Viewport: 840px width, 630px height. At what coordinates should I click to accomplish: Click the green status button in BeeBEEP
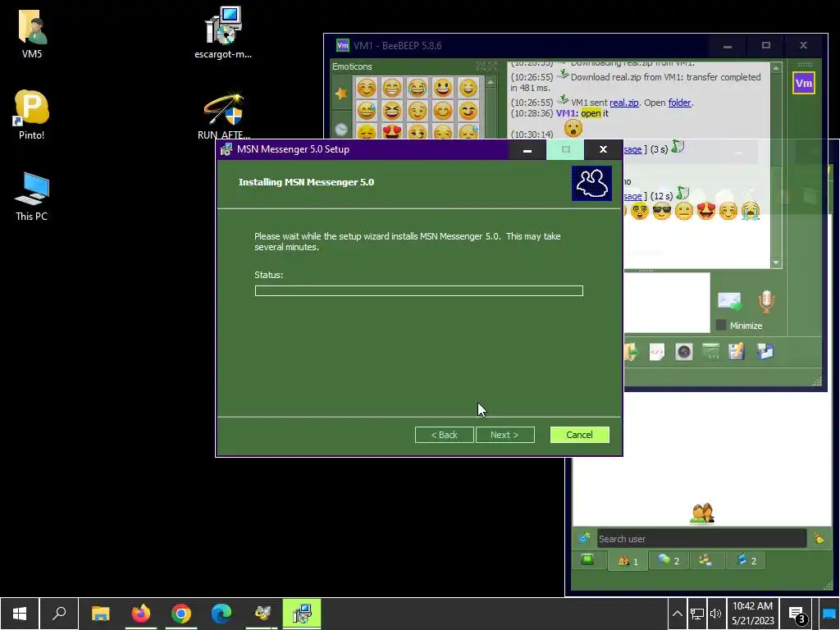point(587,559)
